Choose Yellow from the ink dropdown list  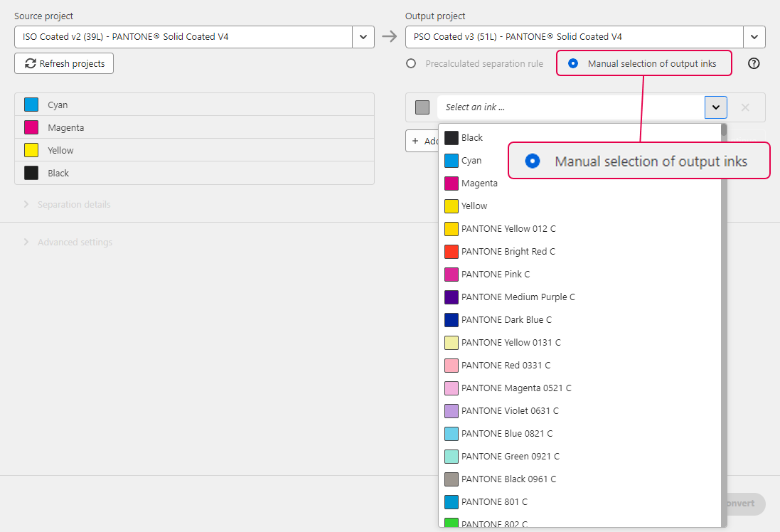click(580, 206)
